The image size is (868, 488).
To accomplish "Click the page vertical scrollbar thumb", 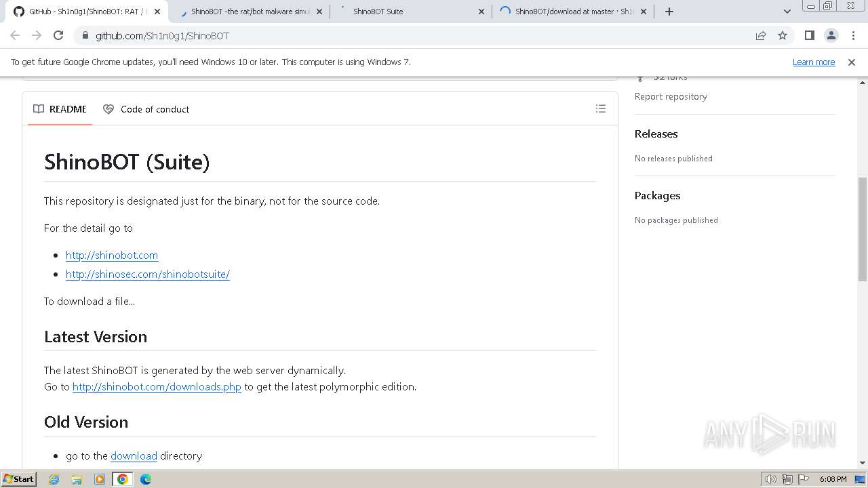I will pos(863,229).
